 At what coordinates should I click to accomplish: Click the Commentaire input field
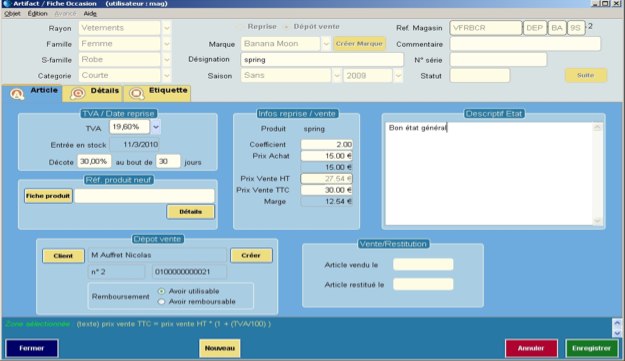(525, 44)
